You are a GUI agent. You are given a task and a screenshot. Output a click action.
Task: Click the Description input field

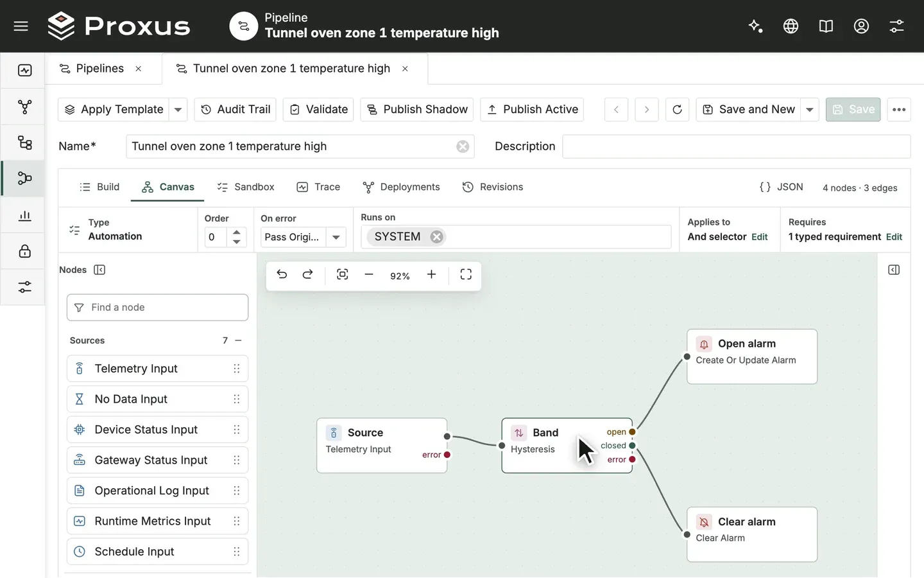pos(737,146)
